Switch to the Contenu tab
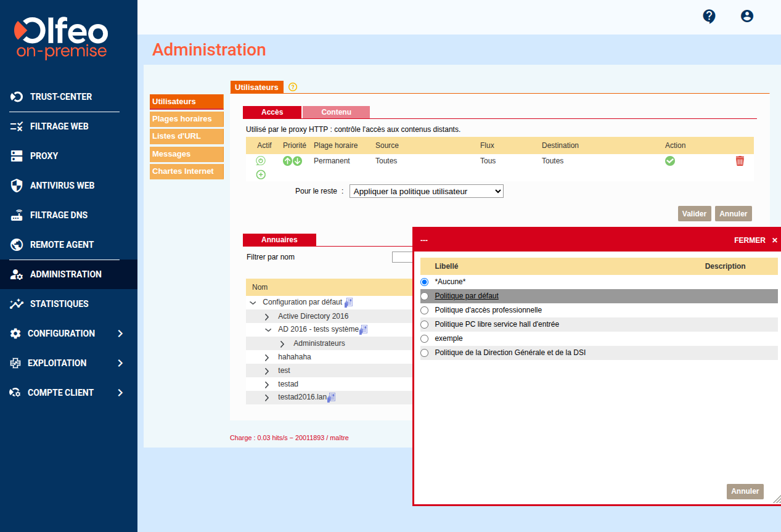 pos(336,112)
